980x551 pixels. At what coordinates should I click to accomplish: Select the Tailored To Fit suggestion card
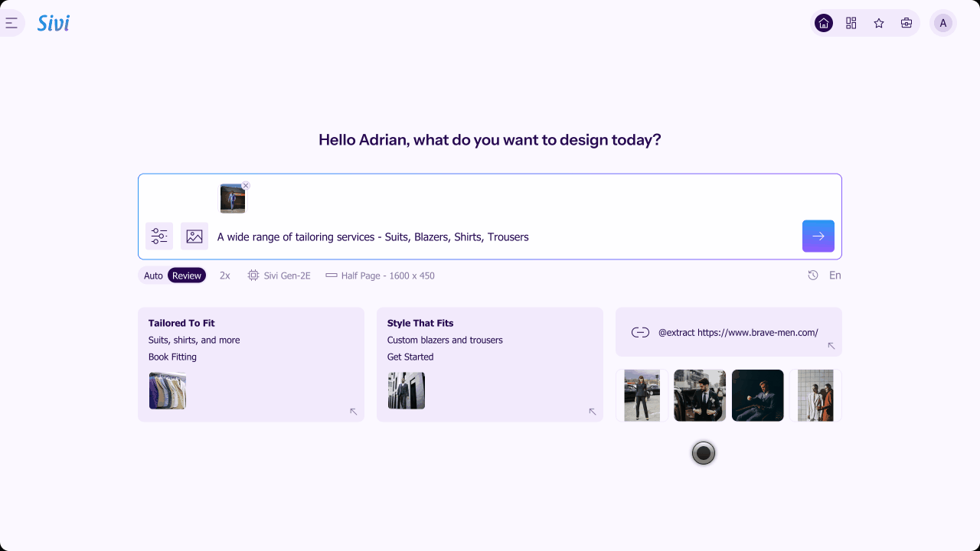(251, 364)
